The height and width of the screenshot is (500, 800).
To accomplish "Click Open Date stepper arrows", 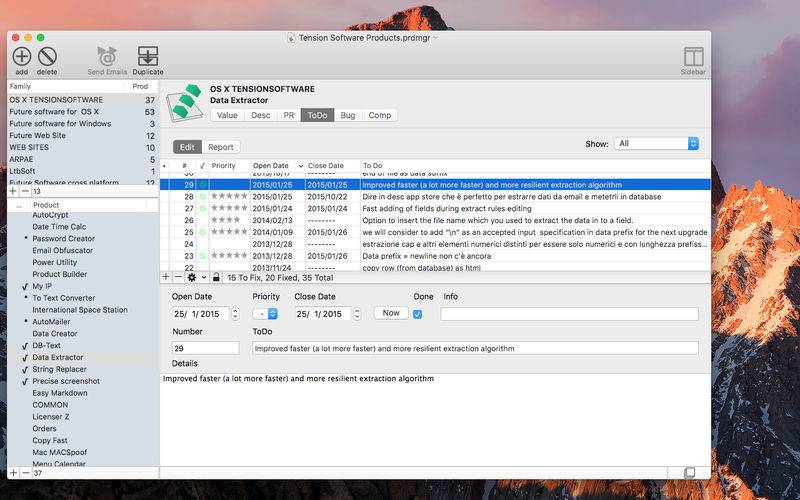I will (235, 314).
